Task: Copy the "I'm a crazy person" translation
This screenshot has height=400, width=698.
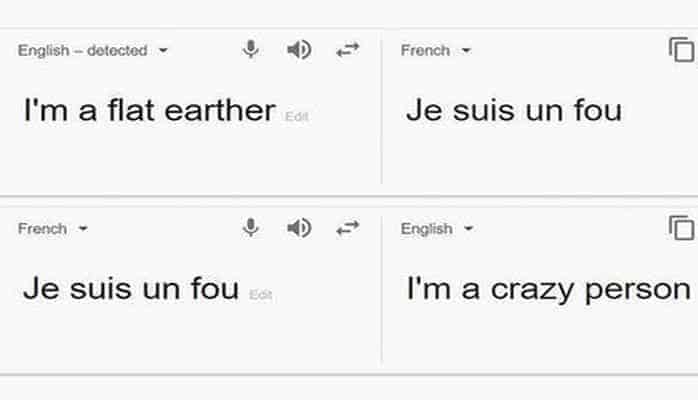Action: click(681, 229)
